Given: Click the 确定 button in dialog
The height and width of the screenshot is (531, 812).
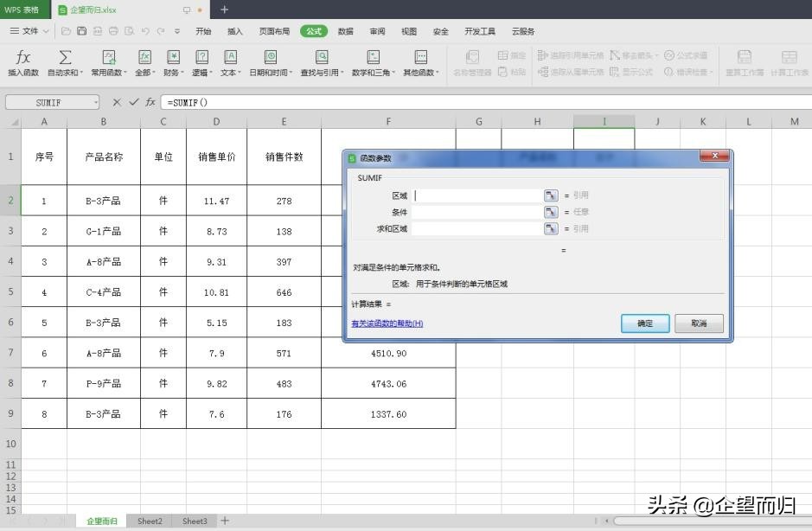Looking at the screenshot, I should (645, 323).
